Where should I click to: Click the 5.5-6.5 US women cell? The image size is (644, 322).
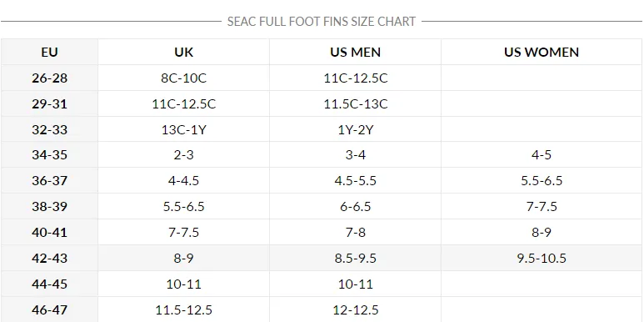[x=542, y=181]
